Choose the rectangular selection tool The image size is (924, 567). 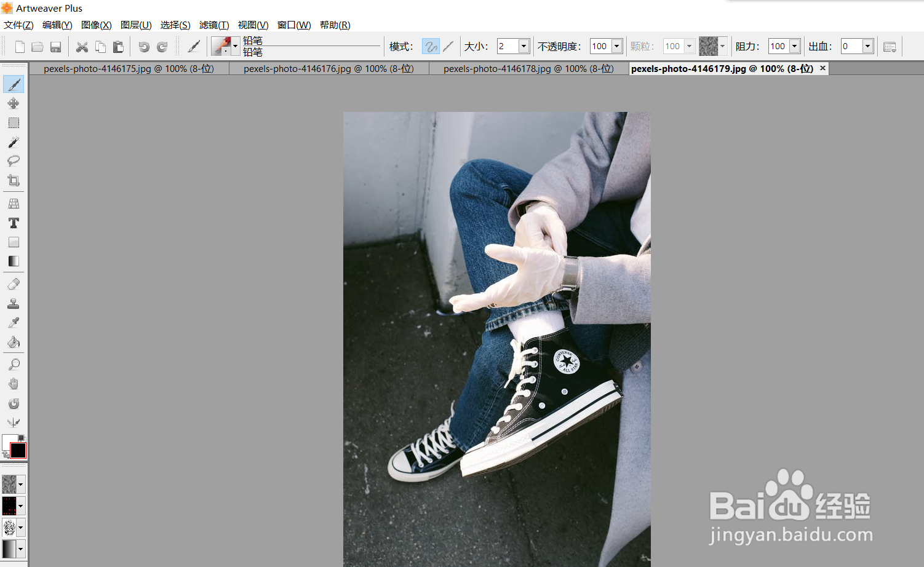pos(14,123)
